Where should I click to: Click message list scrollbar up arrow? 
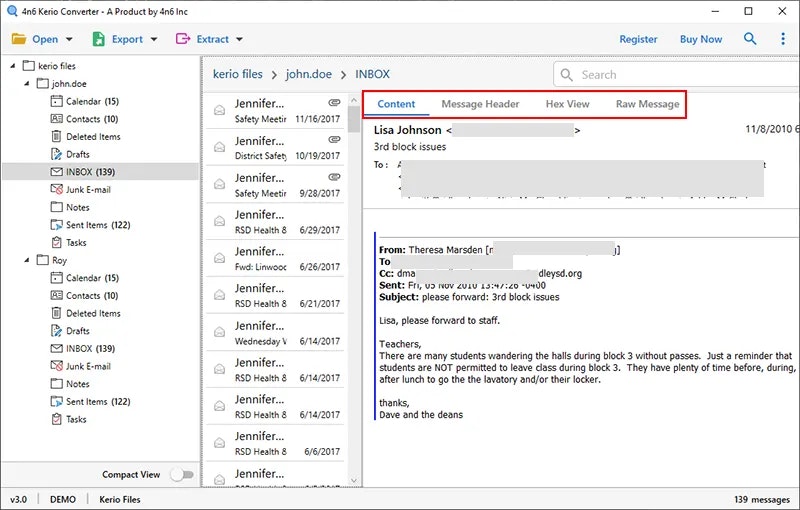tap(354, 98)
